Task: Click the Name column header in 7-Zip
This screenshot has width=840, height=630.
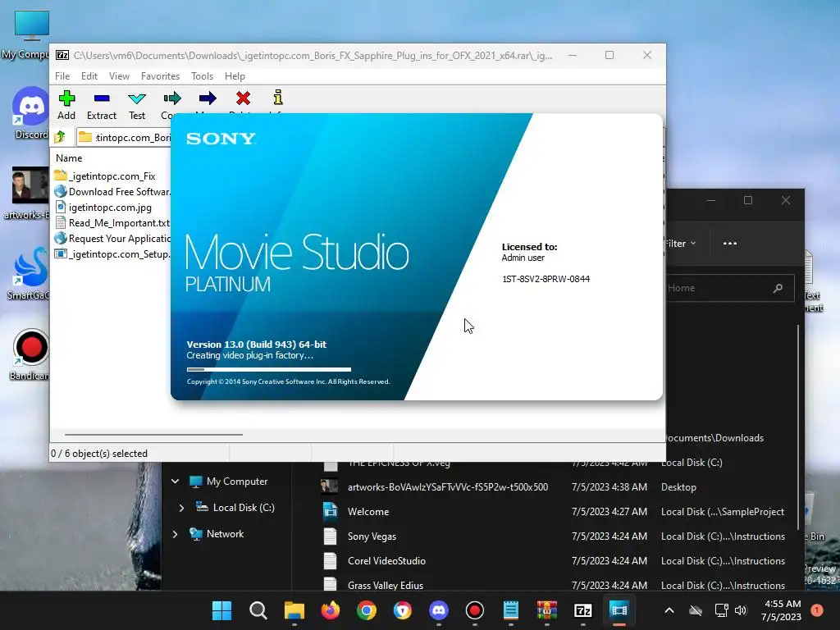Action: click(69, 158)
